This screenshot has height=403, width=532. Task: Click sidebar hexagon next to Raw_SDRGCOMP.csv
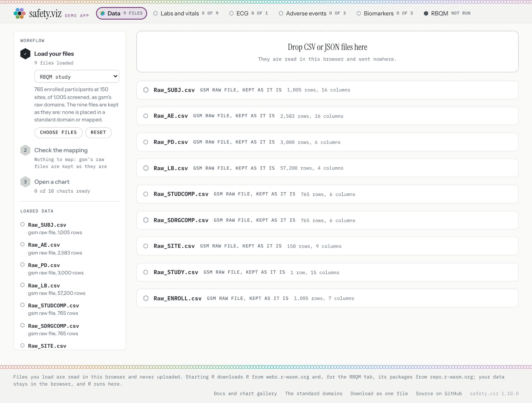[22, 325]
